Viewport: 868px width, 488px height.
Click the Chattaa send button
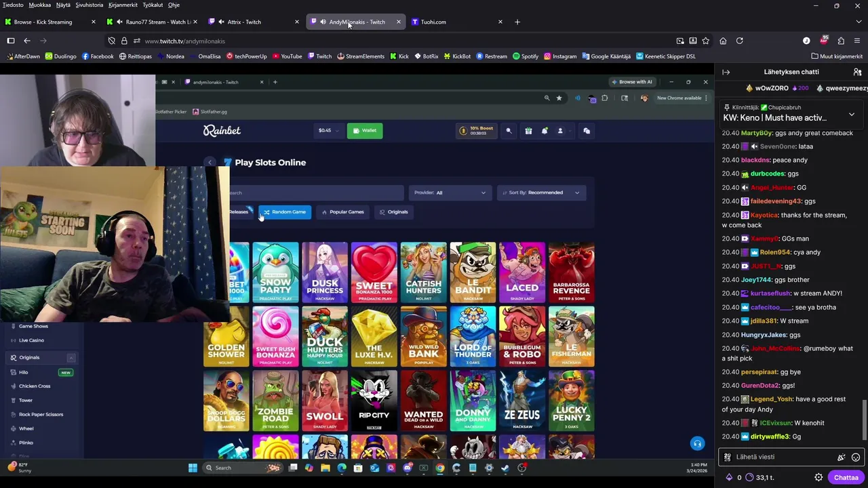point(846,477)
